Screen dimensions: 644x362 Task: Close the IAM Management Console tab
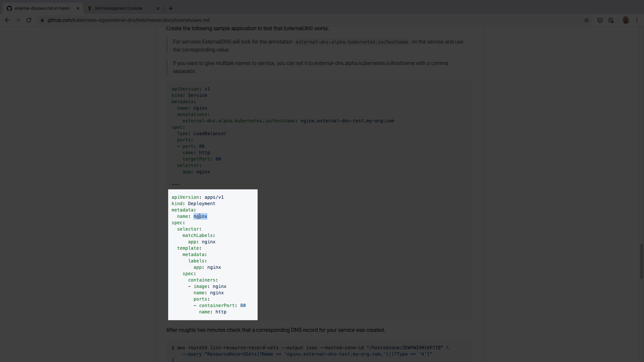tap(158, 8)
